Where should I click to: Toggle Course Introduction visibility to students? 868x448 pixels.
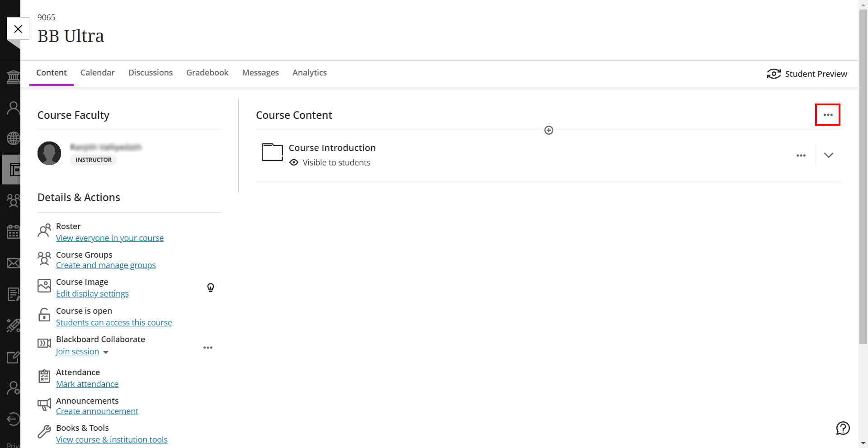336,163
